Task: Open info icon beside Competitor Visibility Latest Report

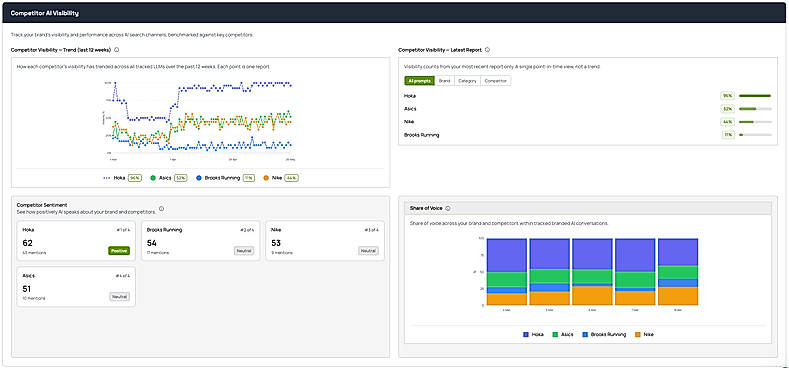Action: tap(487, 50)
